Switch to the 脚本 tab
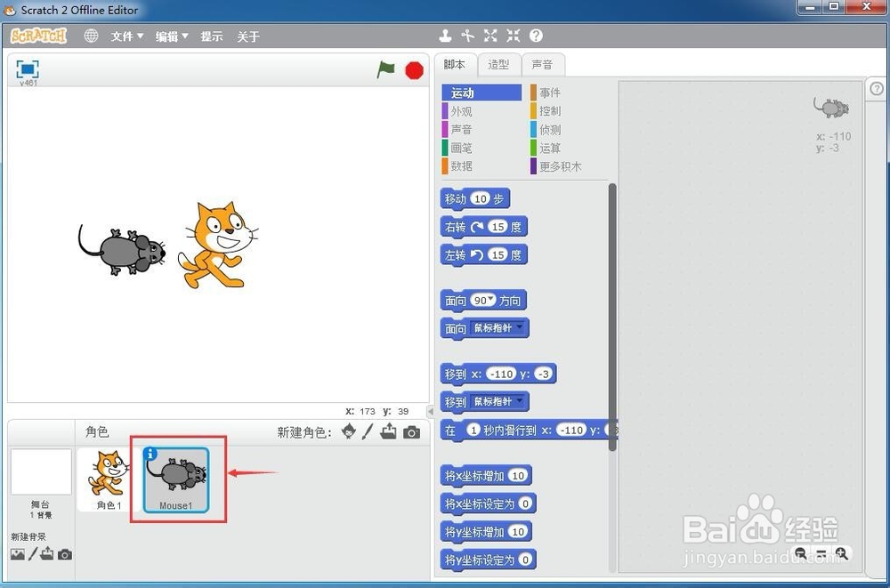Screen dimensions: 890x588 pyautogui.click(x=455, y=65)
